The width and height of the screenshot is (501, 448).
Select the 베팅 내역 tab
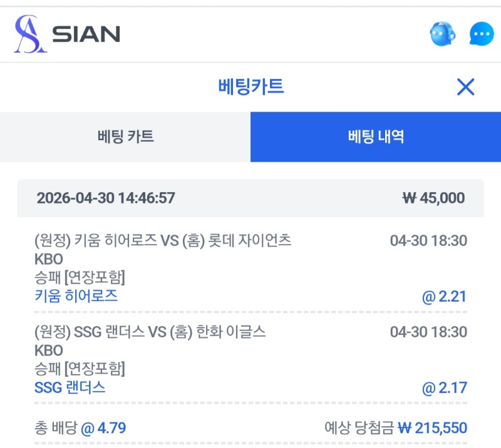pyautogui.click(x=376, y=136)
